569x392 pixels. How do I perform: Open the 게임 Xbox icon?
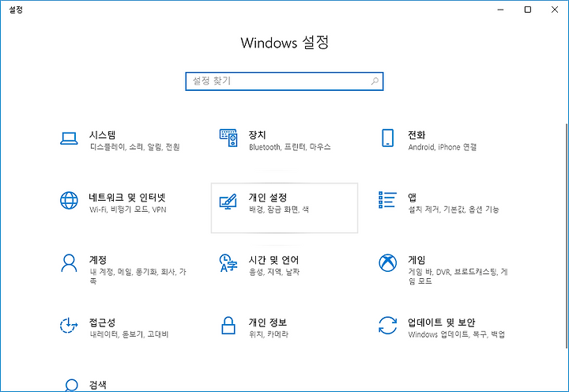click(387, 263)
